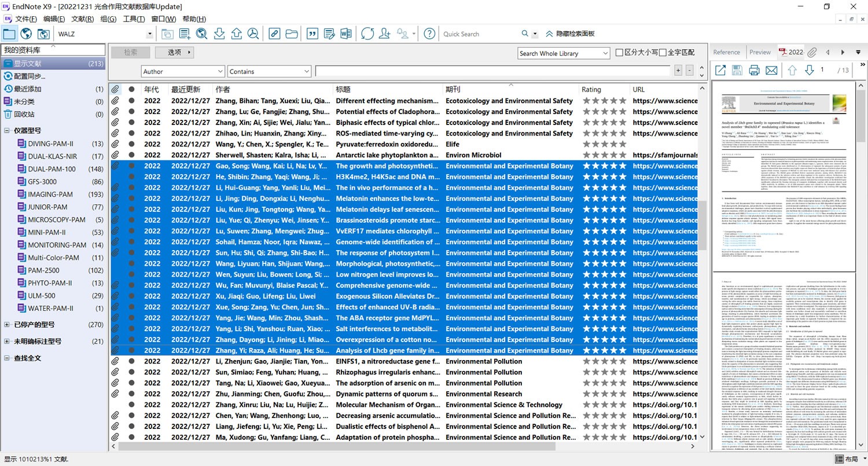Screen dimensions: 868x466
Task: Click the Share Library person-plus icon
Action: point(385,34)
